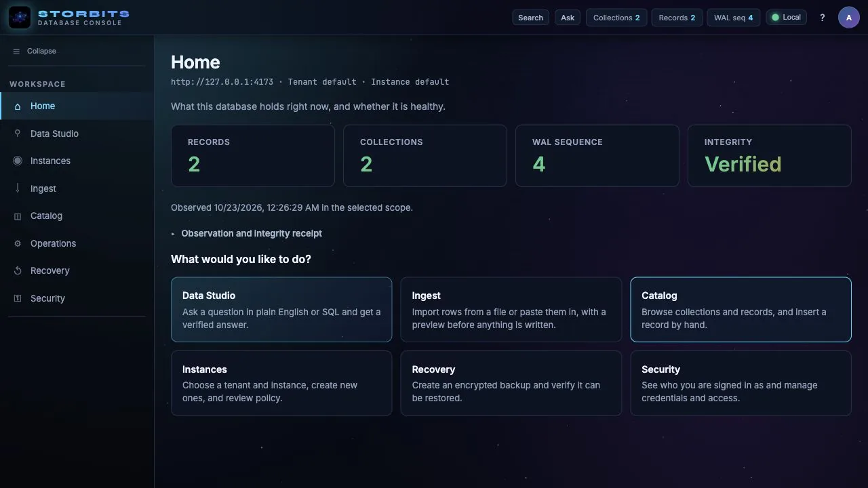Open the Instances card
This screenshot has width=868, height=488.
pos(281,383)
